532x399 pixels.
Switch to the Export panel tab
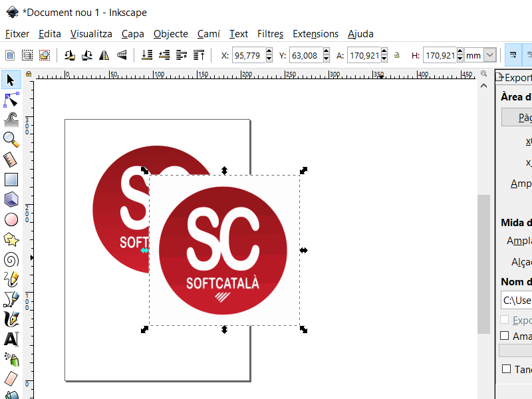(513, 78)
